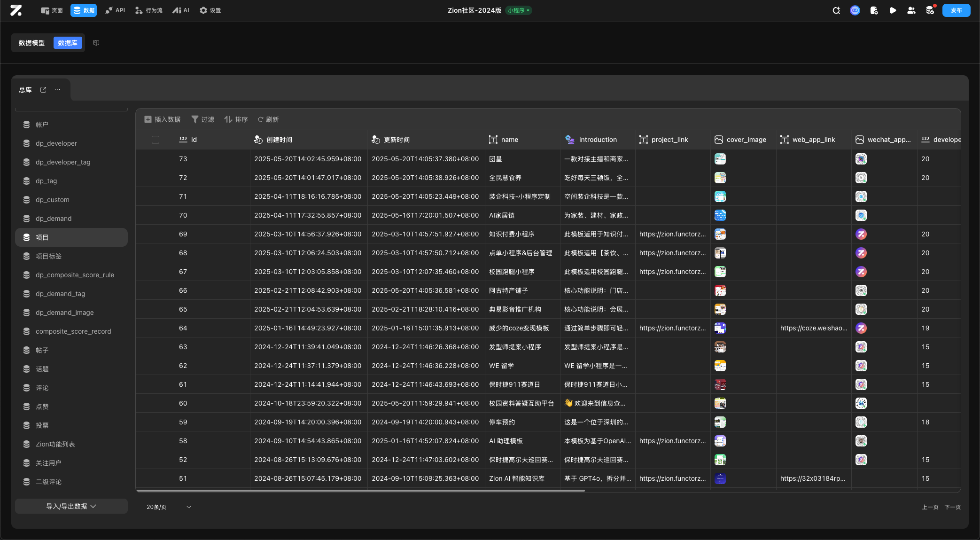
Task: Open the API tab
Action: click(115, 10)
